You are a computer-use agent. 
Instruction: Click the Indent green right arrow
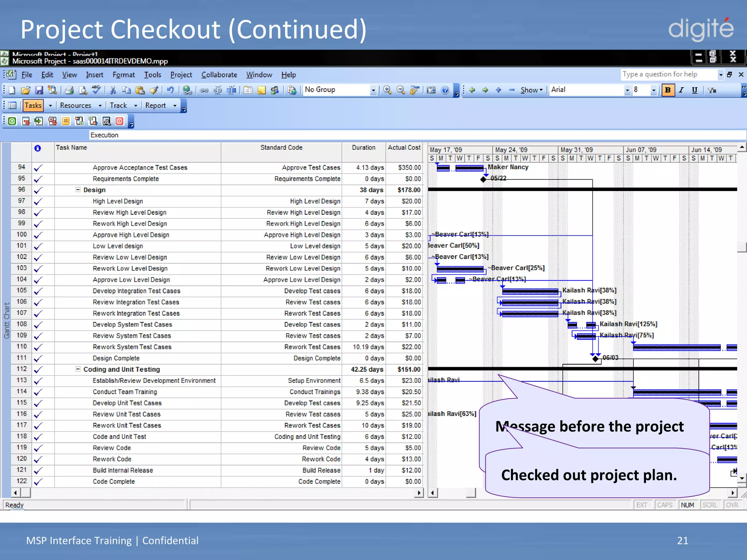coord(485,90)
